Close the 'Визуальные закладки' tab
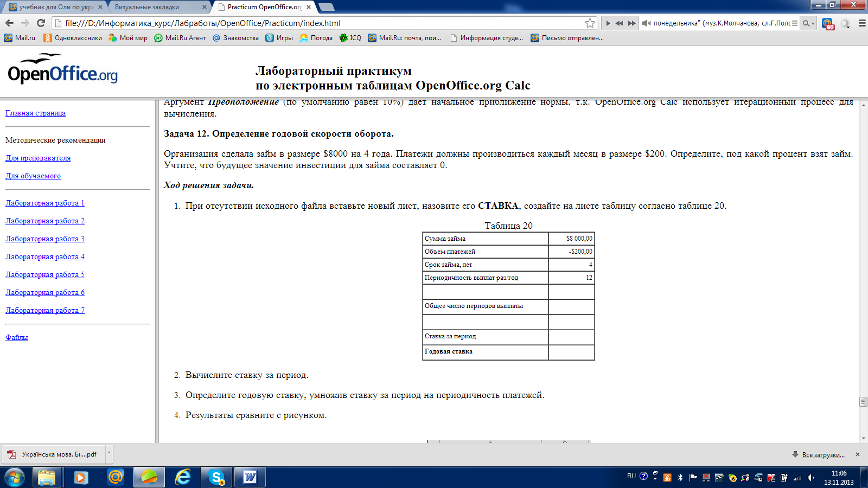 [x=204, y=7]
